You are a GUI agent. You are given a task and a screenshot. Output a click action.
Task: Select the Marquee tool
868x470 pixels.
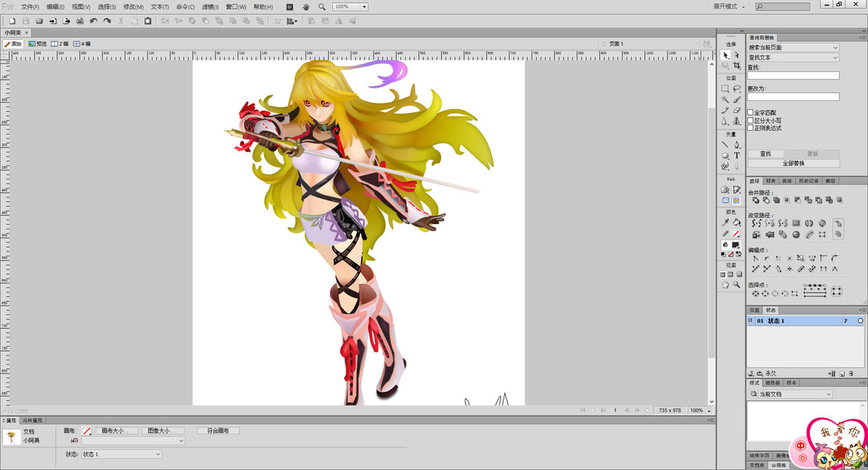click(x=725, y=89)
